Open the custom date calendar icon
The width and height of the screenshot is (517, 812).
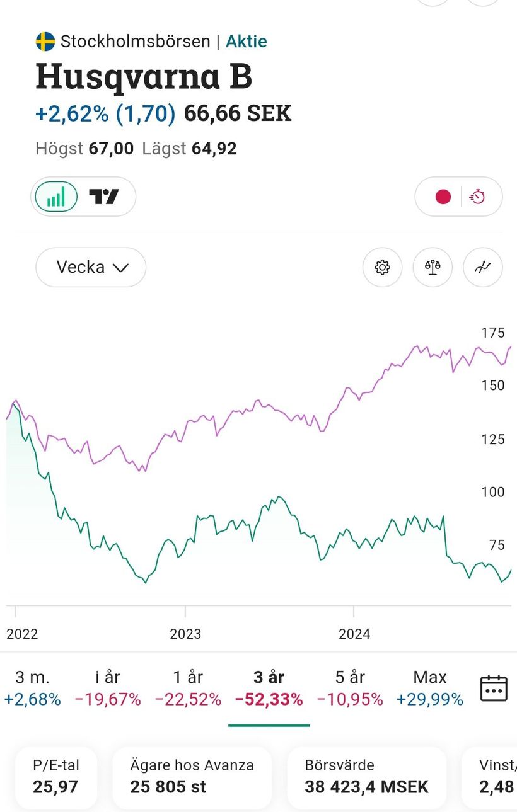click(x=494, y=687)
